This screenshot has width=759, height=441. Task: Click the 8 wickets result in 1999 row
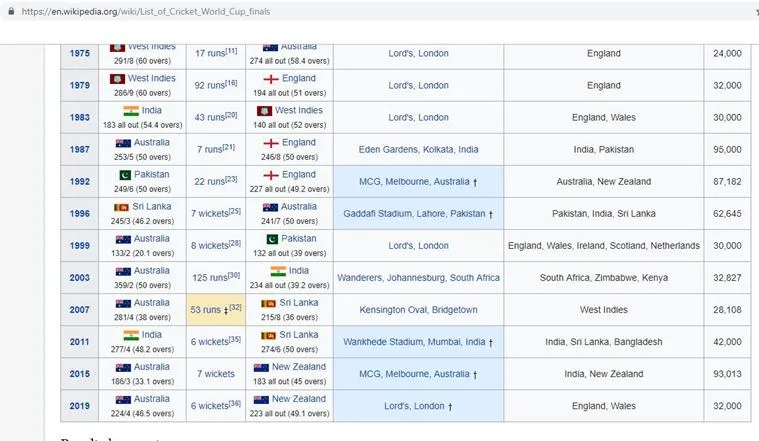216,245
